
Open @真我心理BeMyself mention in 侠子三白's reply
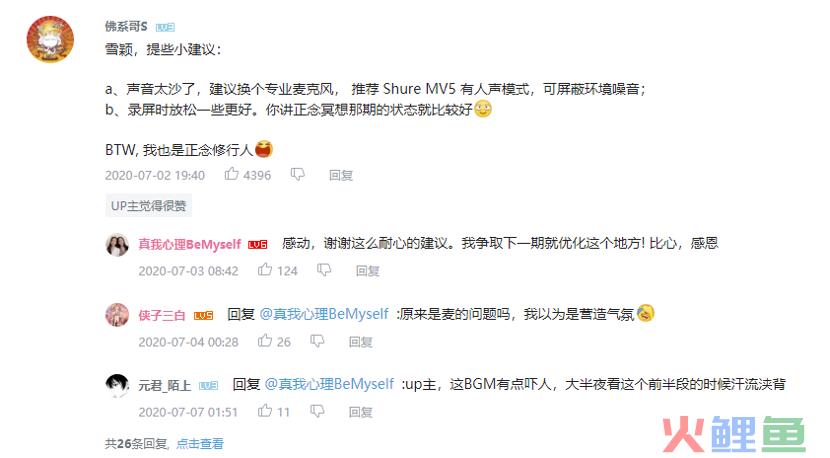pyautogui.click(x=324, y=314)
